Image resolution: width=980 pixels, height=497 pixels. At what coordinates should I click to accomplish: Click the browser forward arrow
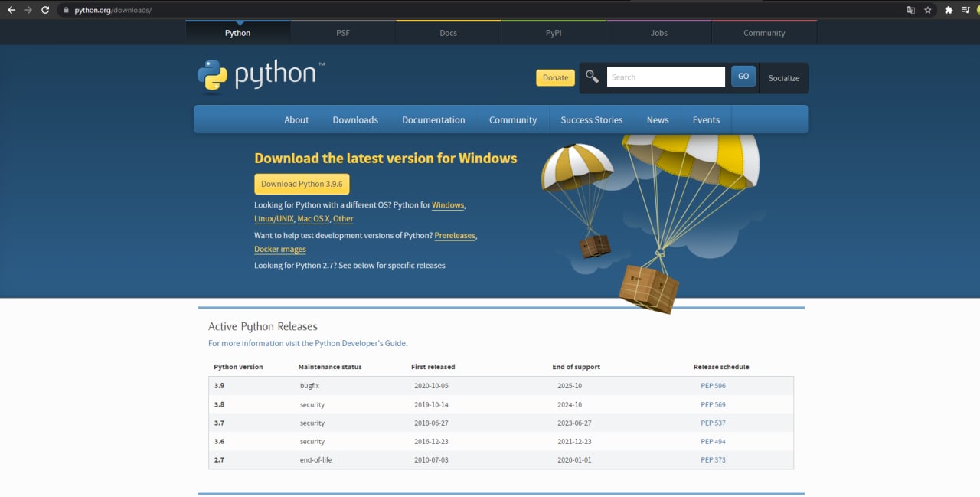(28, 10)
